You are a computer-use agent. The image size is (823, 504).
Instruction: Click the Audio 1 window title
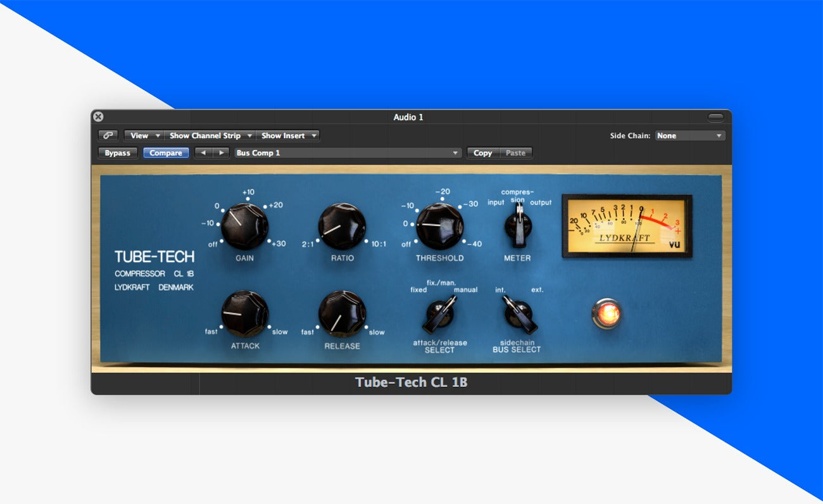click(x=408, y=117)
